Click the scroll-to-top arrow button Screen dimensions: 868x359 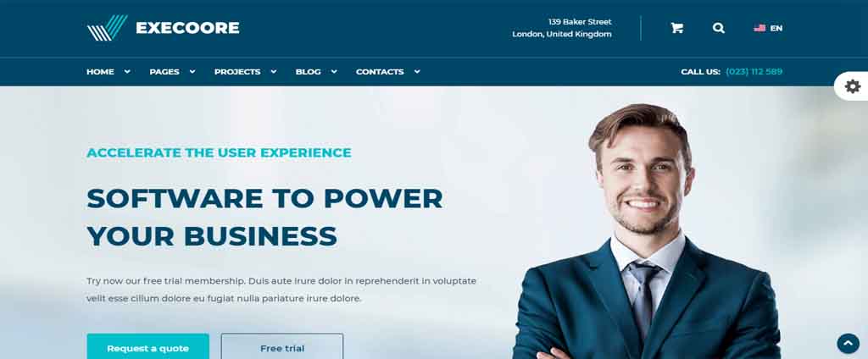848,343
